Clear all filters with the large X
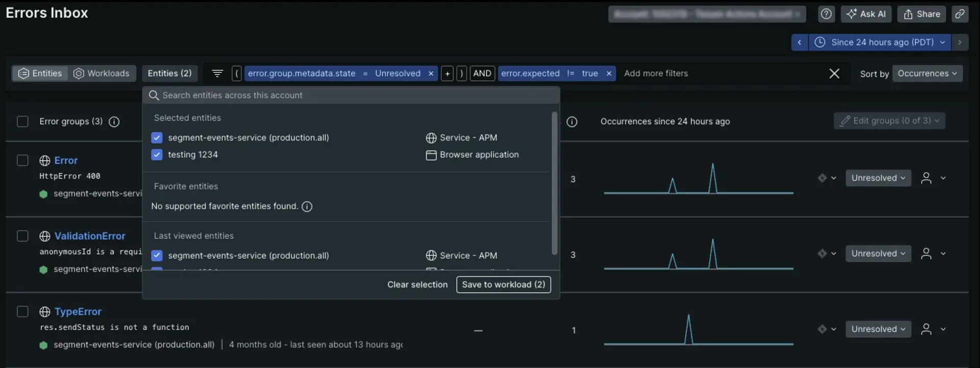This screenshot has width=980, height=368. point(834,73)
